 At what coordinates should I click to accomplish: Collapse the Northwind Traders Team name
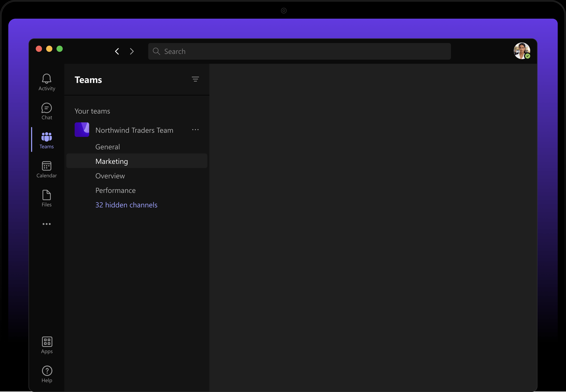point(134,130)
